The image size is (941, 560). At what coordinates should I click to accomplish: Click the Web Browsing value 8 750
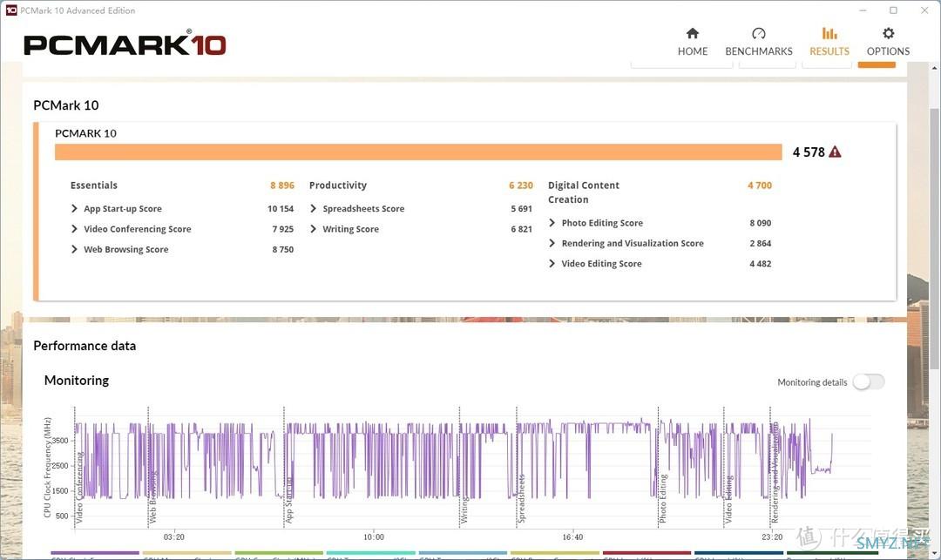(x=282, y=249)
